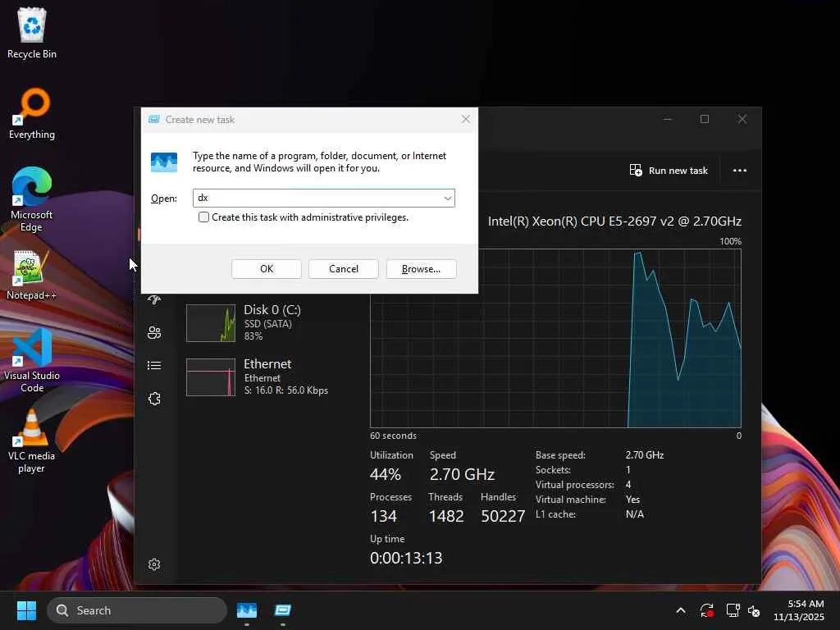Close the Create new task dialog
The width and height of the screenshot is (840, 630).
pos(466,119)
